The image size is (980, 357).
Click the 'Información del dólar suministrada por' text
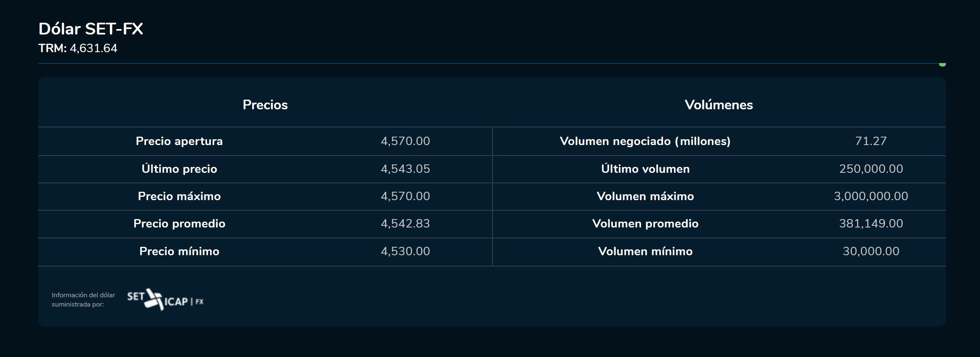(x=83, y=300)
